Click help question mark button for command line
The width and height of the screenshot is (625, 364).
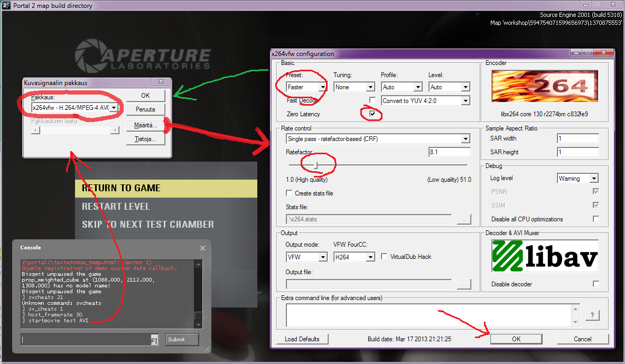[x=592, y=315]
